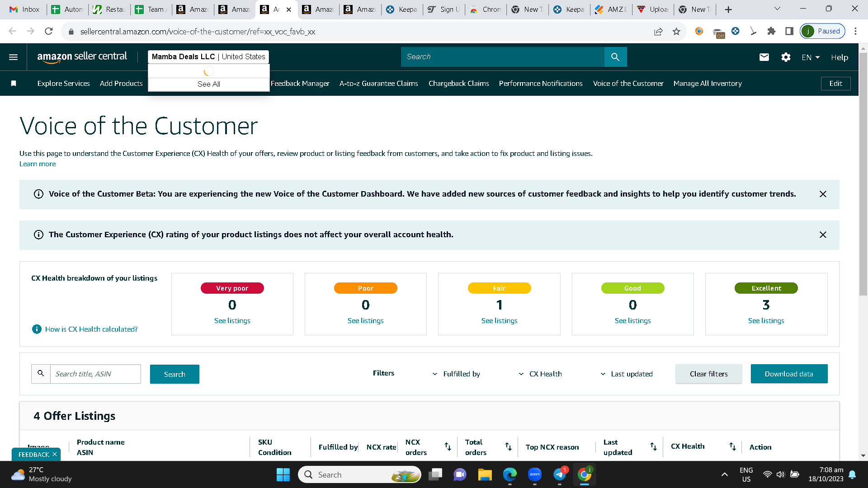Image resolution: width=868 pixels, height=488 pixels.
Task: Click the Help link in header
Action: pos(840,57)
